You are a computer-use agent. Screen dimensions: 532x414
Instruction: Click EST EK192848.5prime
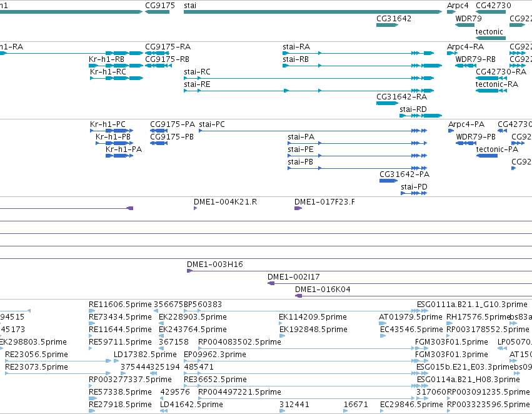(283, 336)
